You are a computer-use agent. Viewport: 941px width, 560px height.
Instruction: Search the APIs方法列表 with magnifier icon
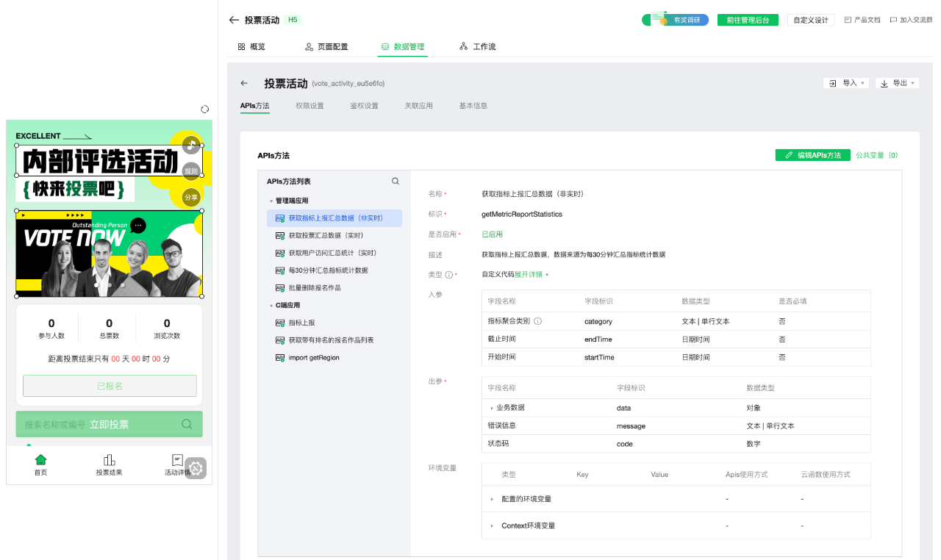[x=396, y=182]
